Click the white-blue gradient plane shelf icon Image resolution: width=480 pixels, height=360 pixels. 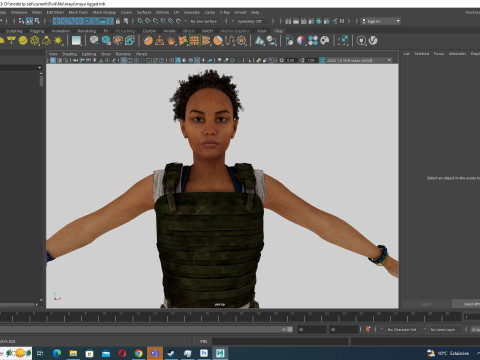click(x=76, y=41)
